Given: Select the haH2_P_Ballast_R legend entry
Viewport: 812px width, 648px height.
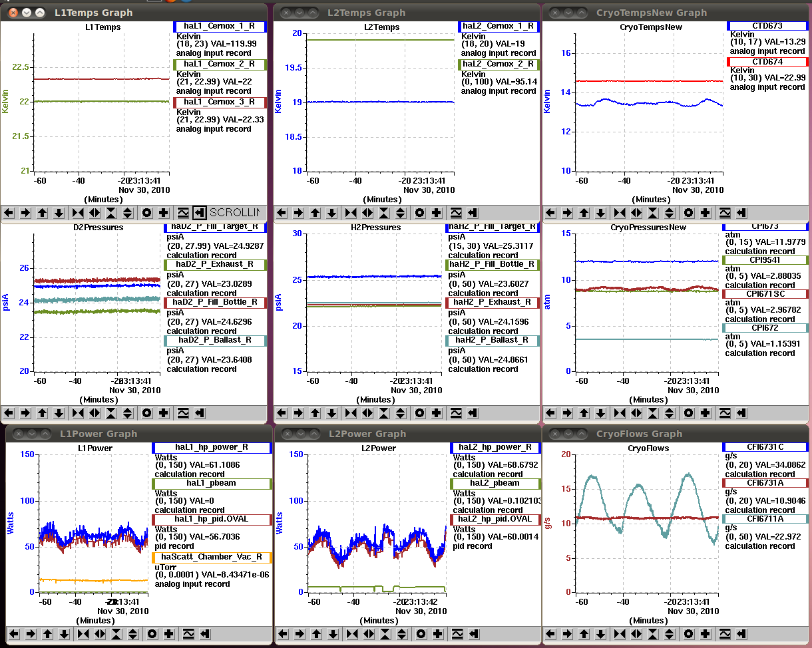Looking at the screenshot, I should (493, 341).
